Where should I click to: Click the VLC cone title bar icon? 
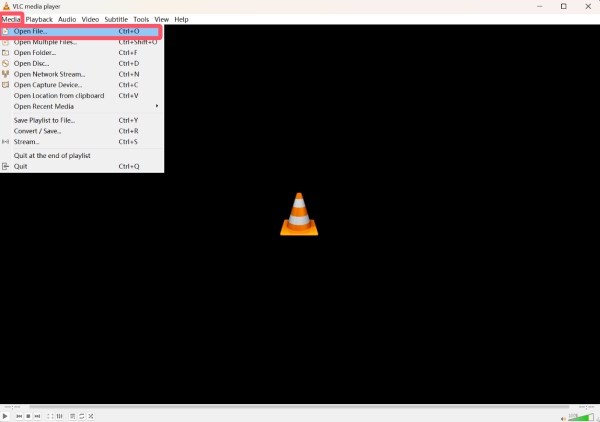click(x=6, y=6)
